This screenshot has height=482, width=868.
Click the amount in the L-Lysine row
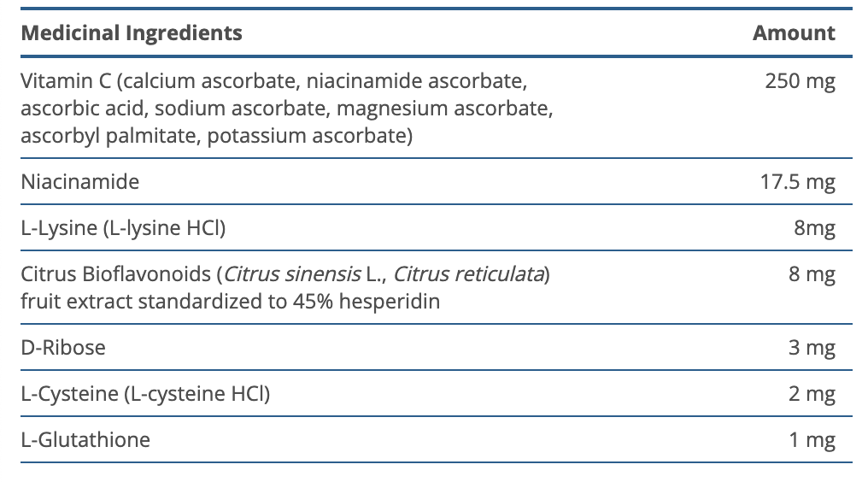[x=814, y=228]
